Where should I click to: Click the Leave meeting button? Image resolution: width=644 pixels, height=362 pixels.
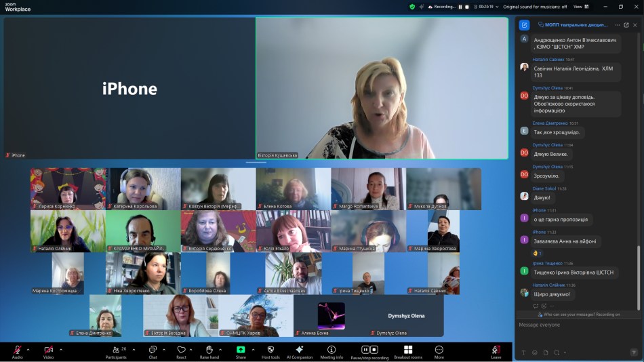(x=496, y=350)
